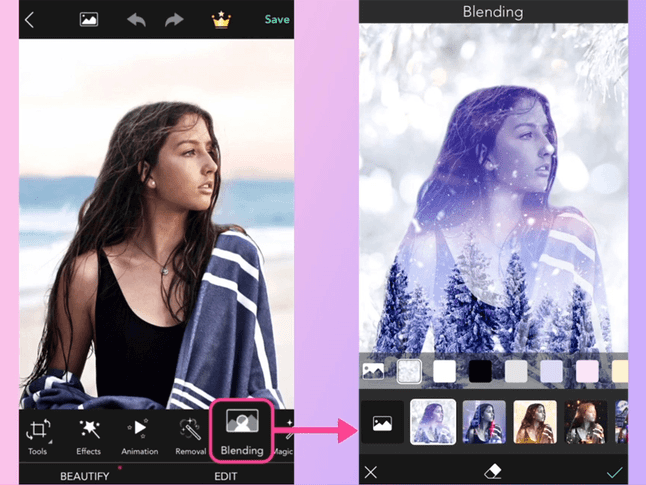This screenshot has height=485, width=646.
Task: Tap the back arrow in the editor
Action: [x=29, y=19]
